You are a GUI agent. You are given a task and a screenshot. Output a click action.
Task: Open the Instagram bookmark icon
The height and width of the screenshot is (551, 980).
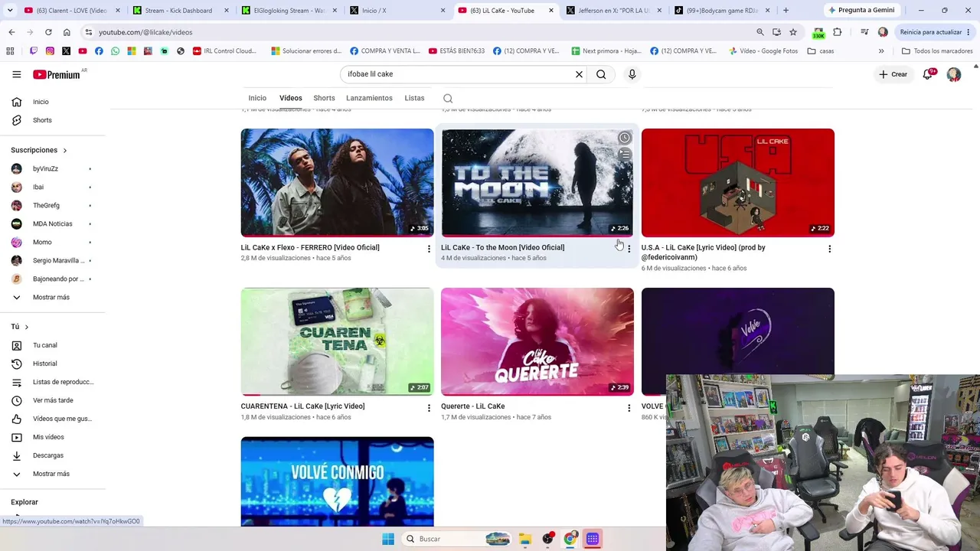[x=50, y=51]
